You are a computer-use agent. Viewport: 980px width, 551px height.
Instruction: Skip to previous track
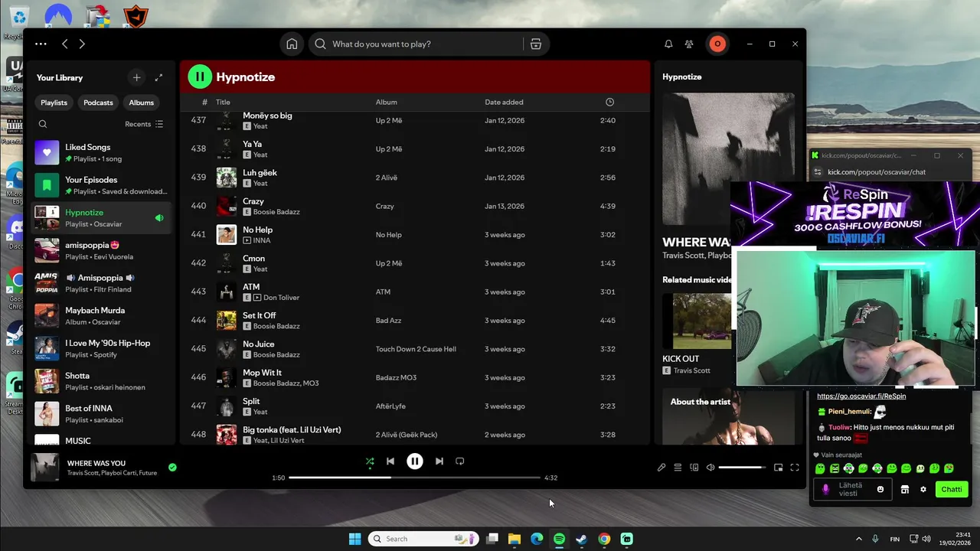(x=390, y=461)
